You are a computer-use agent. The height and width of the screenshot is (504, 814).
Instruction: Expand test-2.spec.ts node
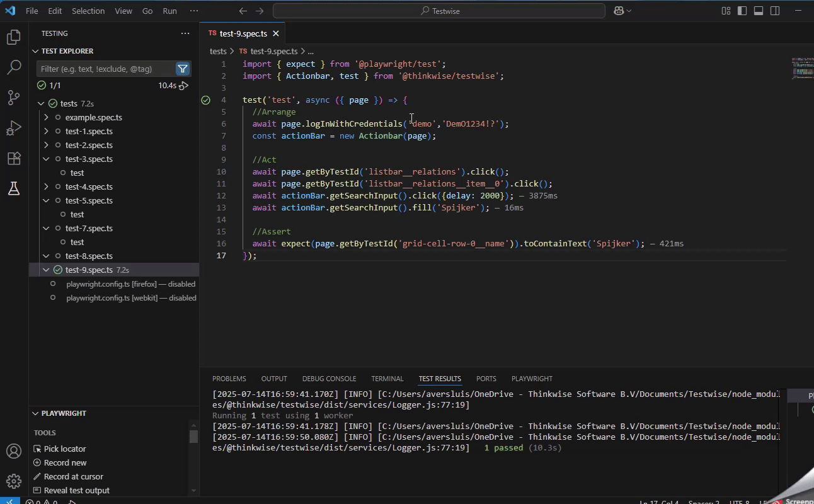click(46, 145)
